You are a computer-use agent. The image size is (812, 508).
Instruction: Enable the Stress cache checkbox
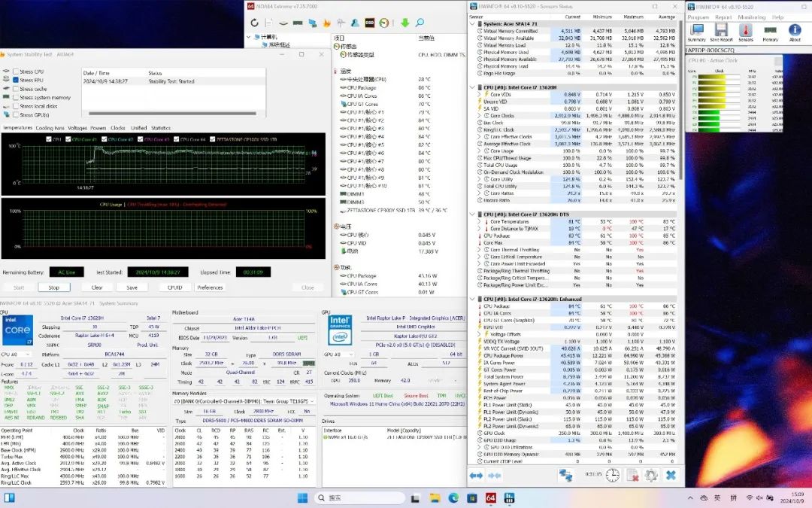[16, 89]
